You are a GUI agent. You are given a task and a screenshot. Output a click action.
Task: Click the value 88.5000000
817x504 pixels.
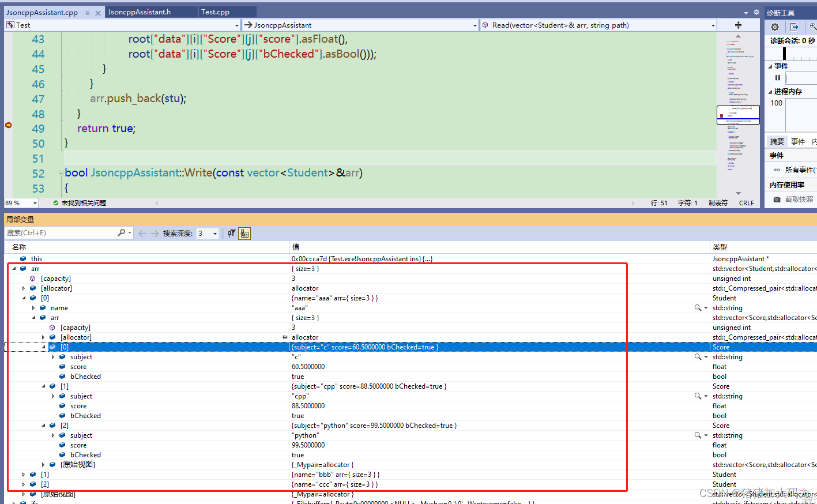308,406
